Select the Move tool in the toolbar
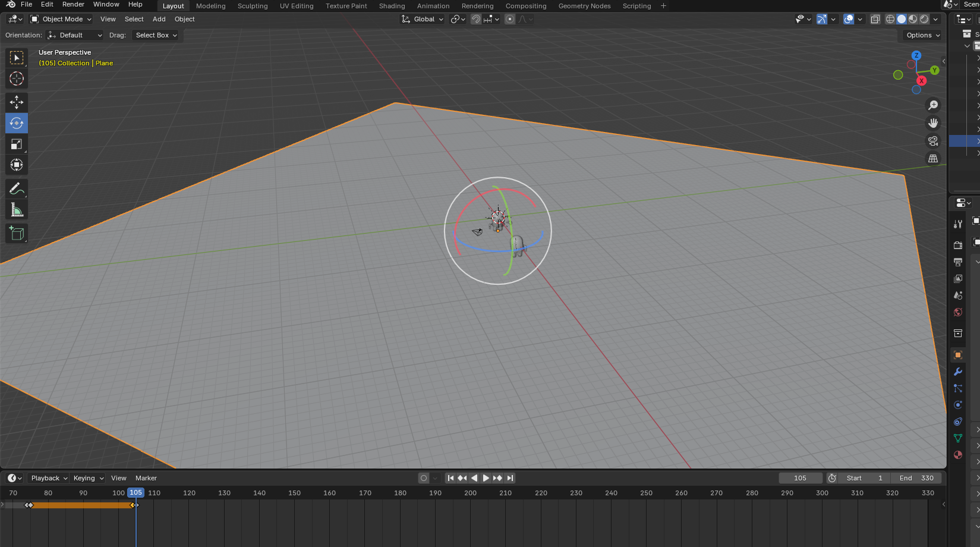980x547 pixels. click(17, 102)
